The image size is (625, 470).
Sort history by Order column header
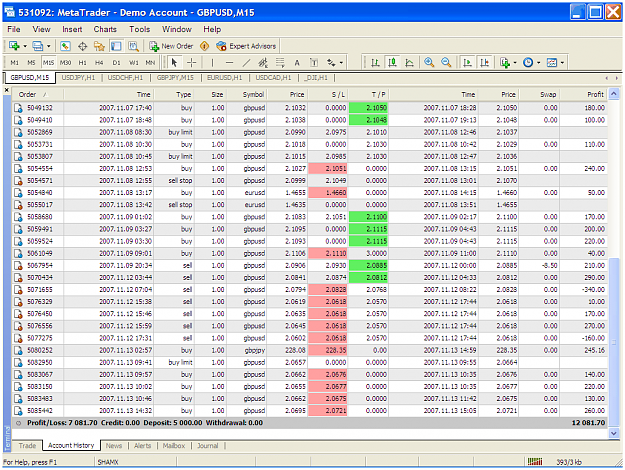38,94
